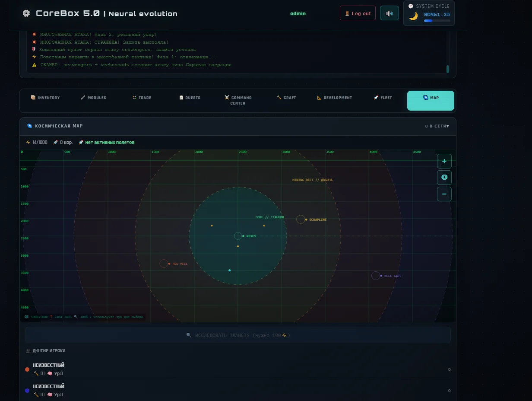Viewport: 532px width, 401px height.
Task: Click the 'Исследовать планету' explore button
Action: pyautogui.click(x=237, y=335)
